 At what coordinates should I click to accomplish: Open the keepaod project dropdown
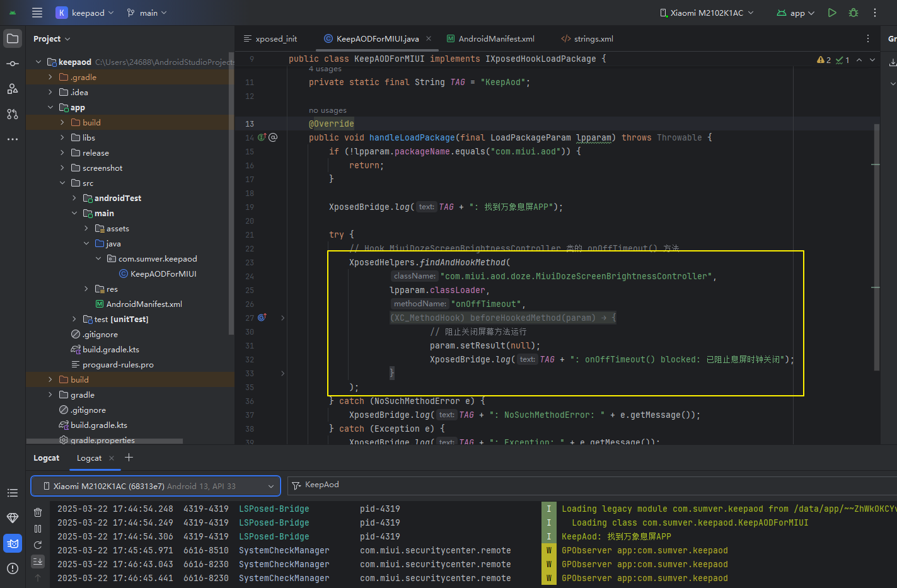coord(85,13)
